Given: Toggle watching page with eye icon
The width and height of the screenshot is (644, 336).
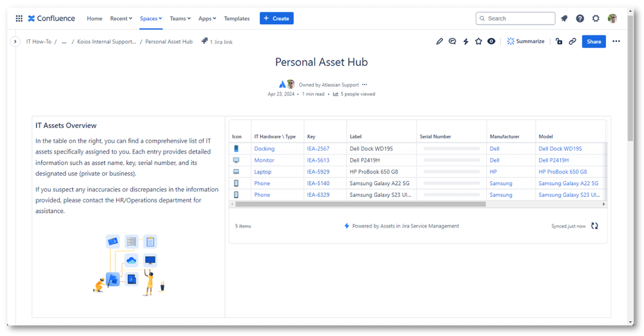Looking at the screenshot, I should click(x=491, y=41).
